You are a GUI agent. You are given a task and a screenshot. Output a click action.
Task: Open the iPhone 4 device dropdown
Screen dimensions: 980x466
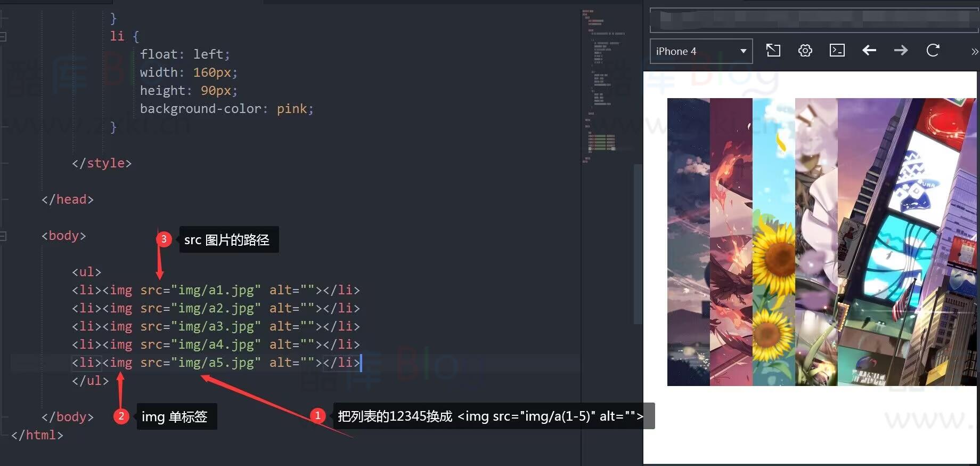tap(701, 51)
